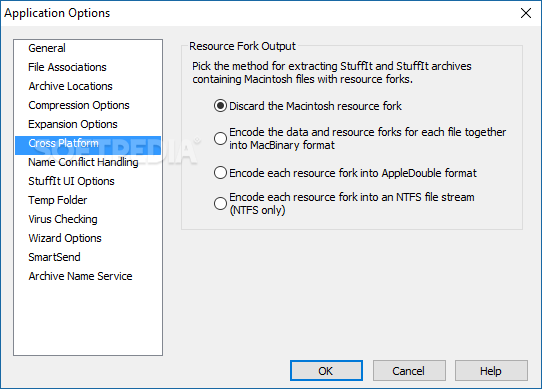Select Archive Name Service entry
The width and height of the screenshot is (542, 389).
(80, 276)
